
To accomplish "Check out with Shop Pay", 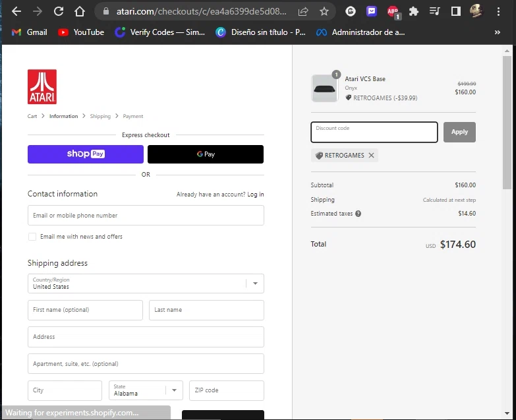I will (x=86, y=154).
